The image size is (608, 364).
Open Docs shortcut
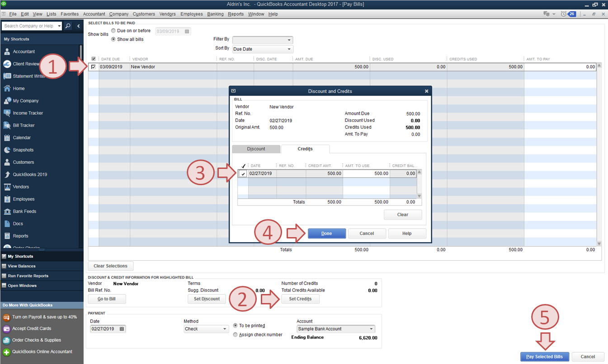(x=18, y=224)
